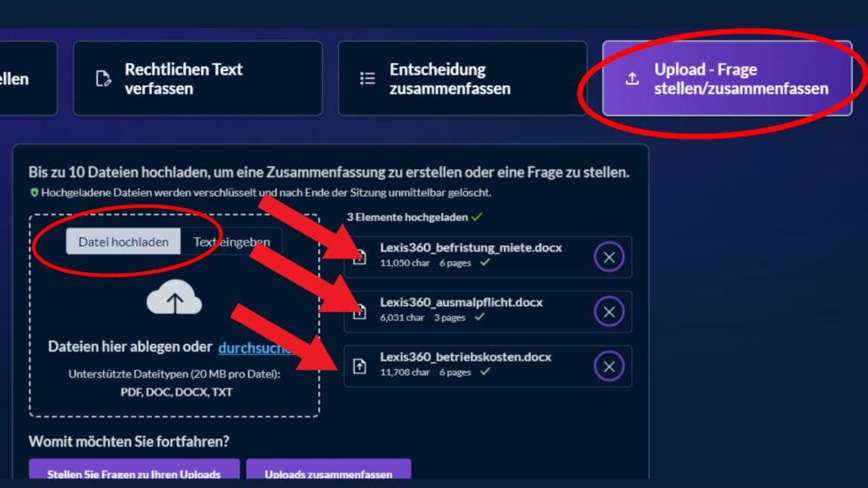Select the Upload - Frage stellen/zusammenfassen tab
868x488 pixels.
coord(727,78)
